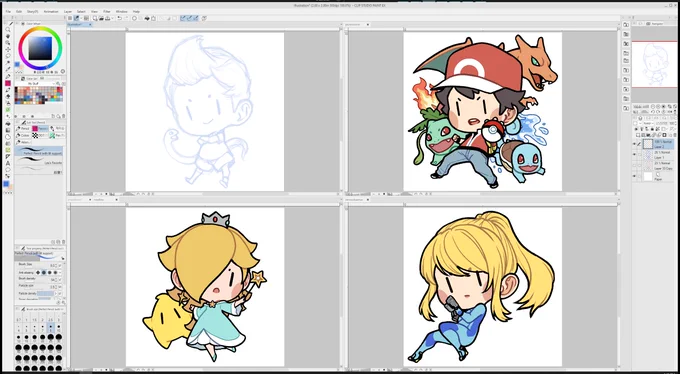Open the Window menu
The width and height of the screenshot is (680, 374).
coord(121,11)
